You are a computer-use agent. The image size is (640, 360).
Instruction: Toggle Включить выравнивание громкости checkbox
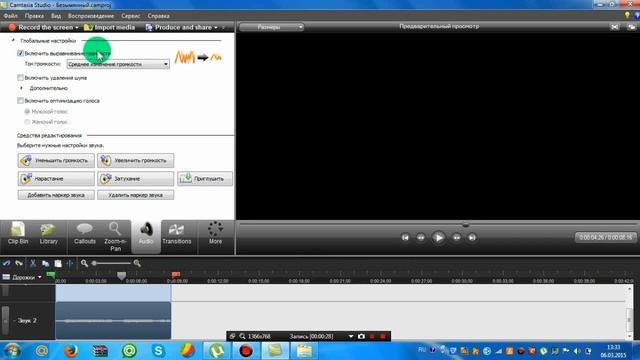point(20,53)
